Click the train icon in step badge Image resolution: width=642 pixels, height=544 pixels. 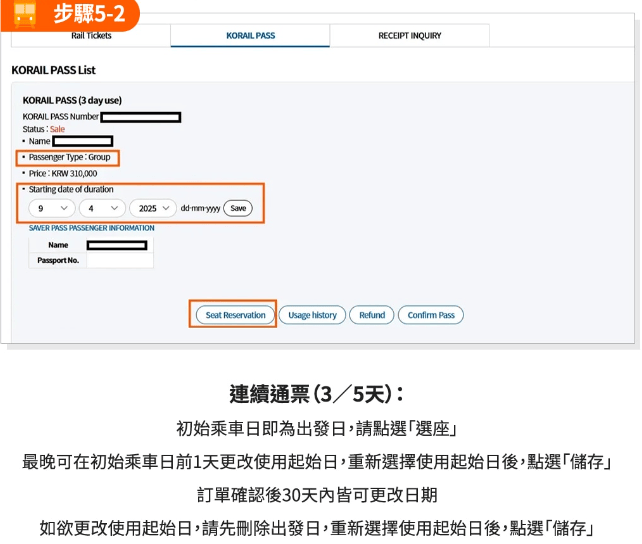(x=25, y=13)
